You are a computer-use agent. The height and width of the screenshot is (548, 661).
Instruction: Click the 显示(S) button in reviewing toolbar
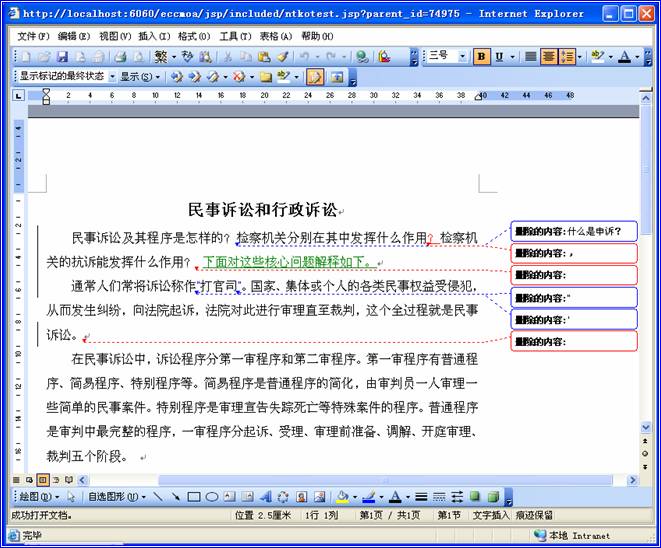(x=140, y=76)
